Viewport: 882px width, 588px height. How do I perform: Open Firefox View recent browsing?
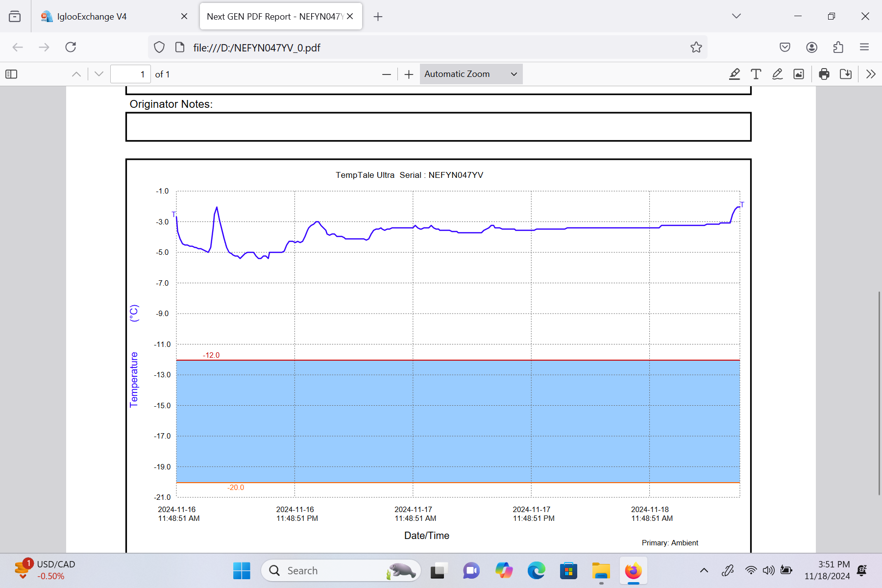(x=15, y=16)
